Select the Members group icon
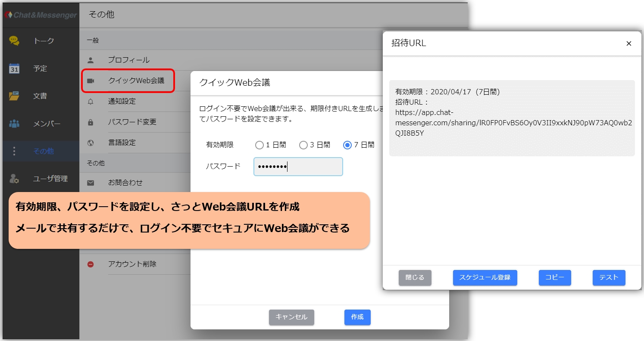The height and width of the screenshot is (341, 644). click(14, 124)
